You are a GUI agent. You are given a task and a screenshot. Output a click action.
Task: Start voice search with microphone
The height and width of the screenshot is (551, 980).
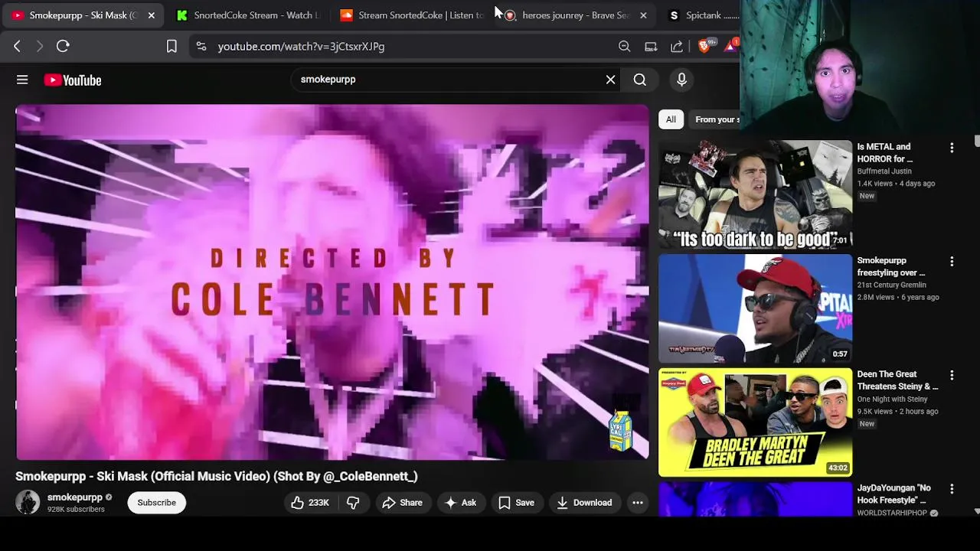(681, 80)
